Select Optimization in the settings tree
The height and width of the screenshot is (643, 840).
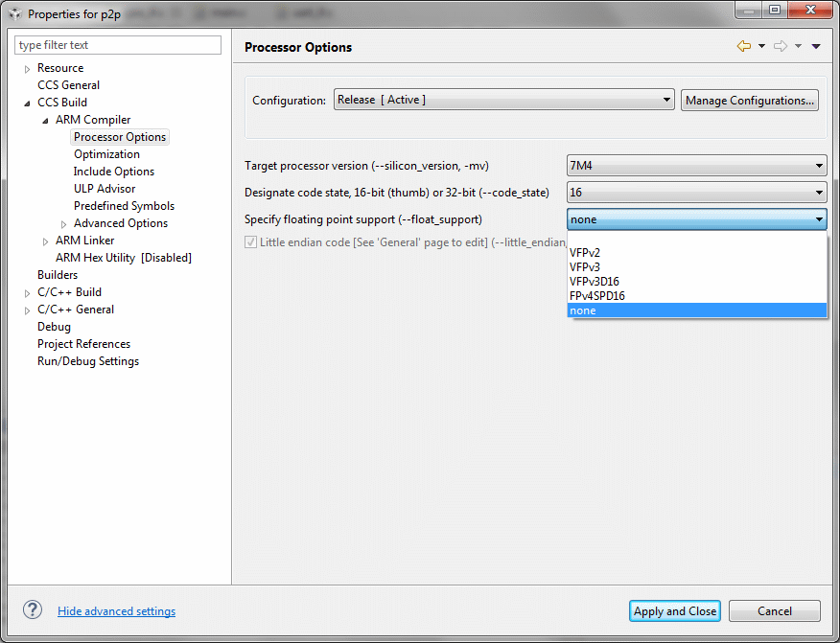point(106,154)
